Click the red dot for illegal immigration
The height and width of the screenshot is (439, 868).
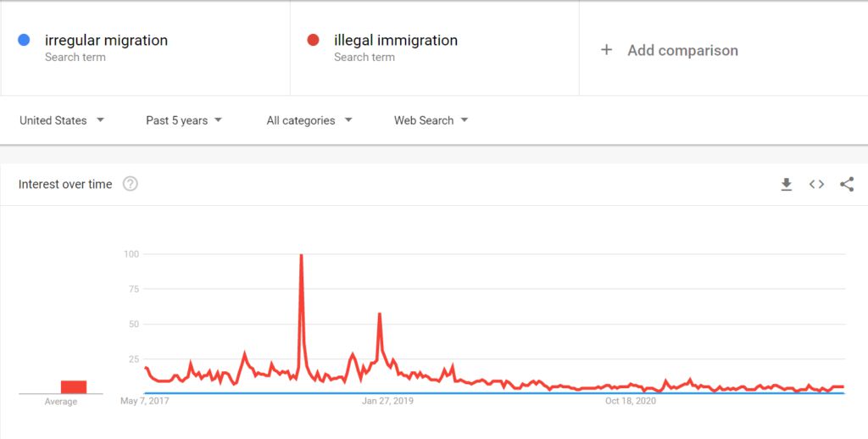(314, 40)
